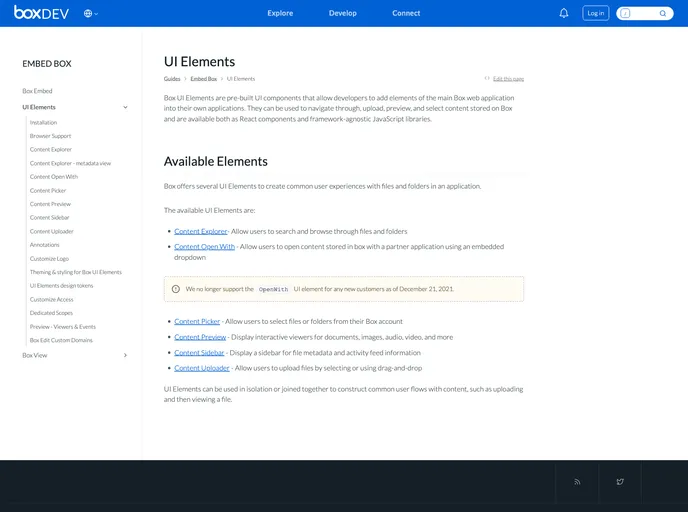Screen dimensions: 688x512
Task: Open Content Picker sidebar page
Action: [x=48, y=190]
